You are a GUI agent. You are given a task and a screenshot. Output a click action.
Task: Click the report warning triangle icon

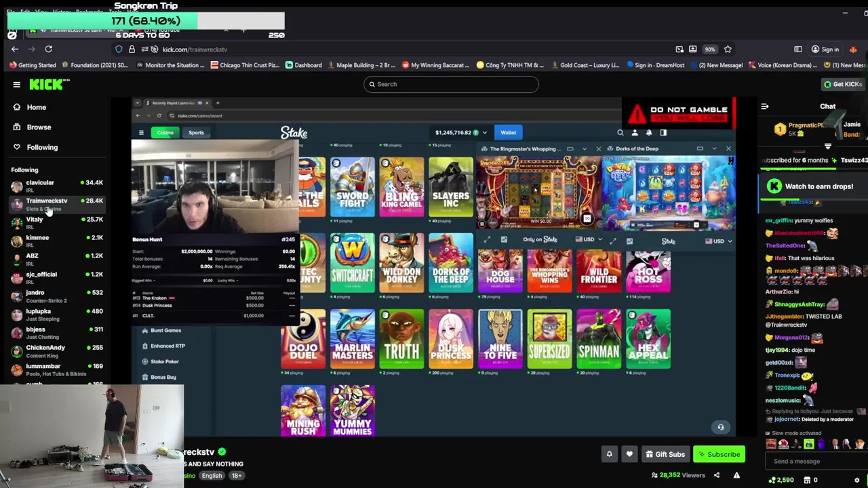(x=736, y=475)
